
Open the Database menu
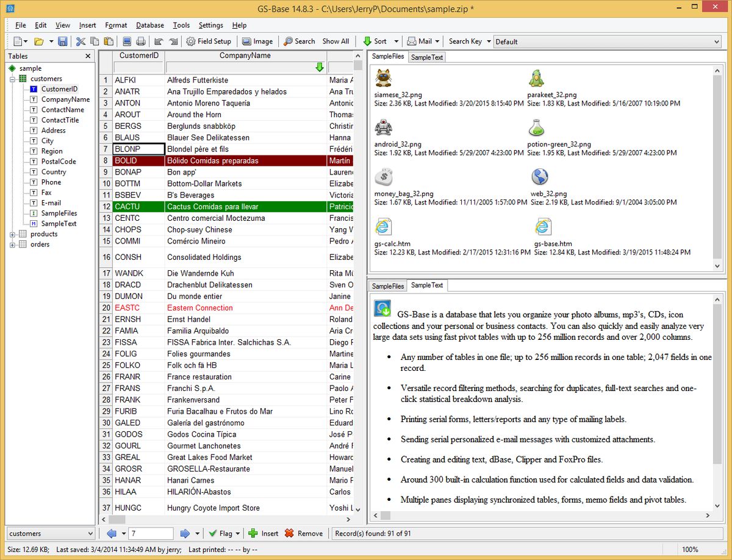149,25
